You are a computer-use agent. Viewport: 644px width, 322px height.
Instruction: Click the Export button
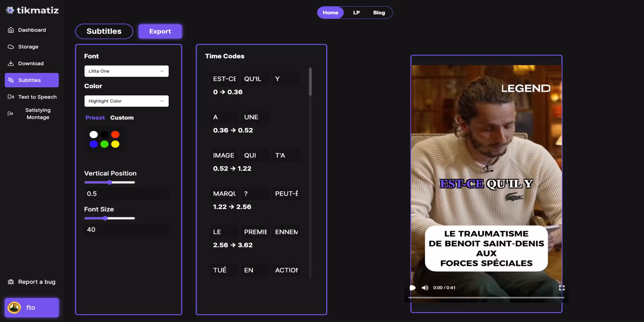click(x=160, y=31)
